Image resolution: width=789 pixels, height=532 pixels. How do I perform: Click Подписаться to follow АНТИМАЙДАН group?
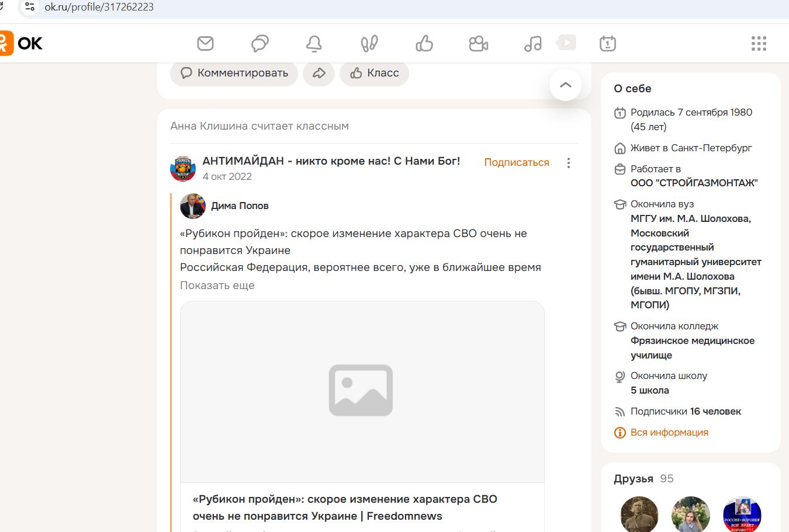[516, 162]
